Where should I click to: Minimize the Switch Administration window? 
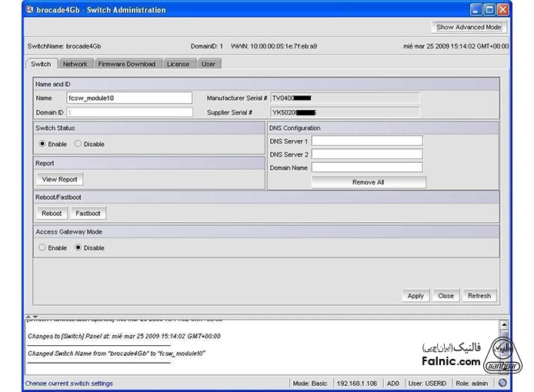coord(475,10)
